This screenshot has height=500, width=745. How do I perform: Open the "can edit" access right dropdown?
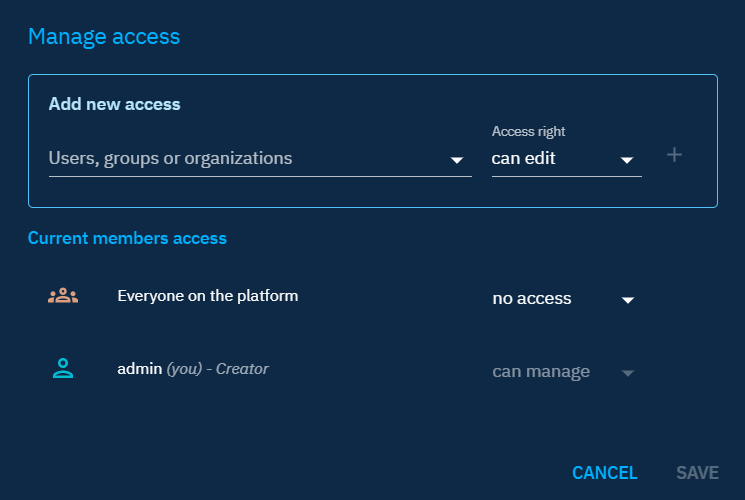565,158
